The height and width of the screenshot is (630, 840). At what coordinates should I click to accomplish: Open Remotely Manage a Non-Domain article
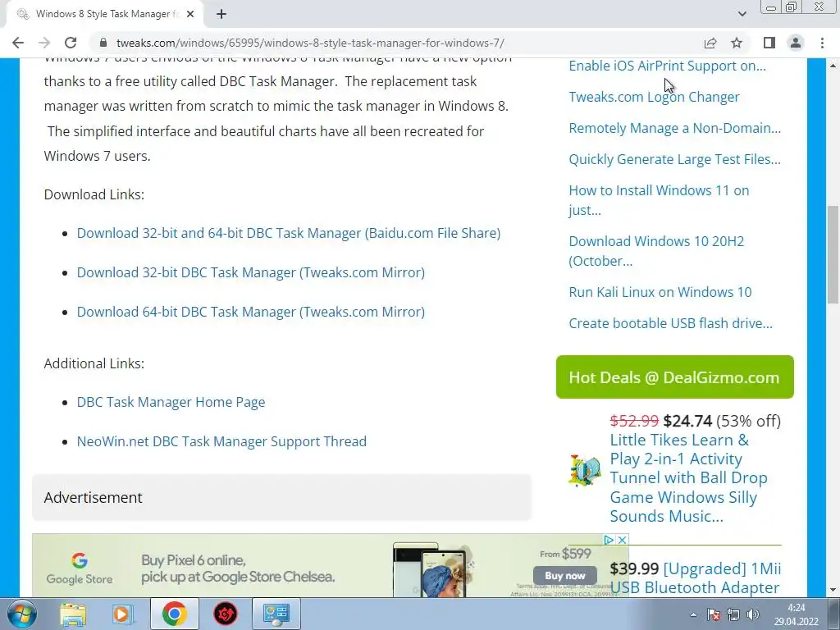tap(674, 128)
